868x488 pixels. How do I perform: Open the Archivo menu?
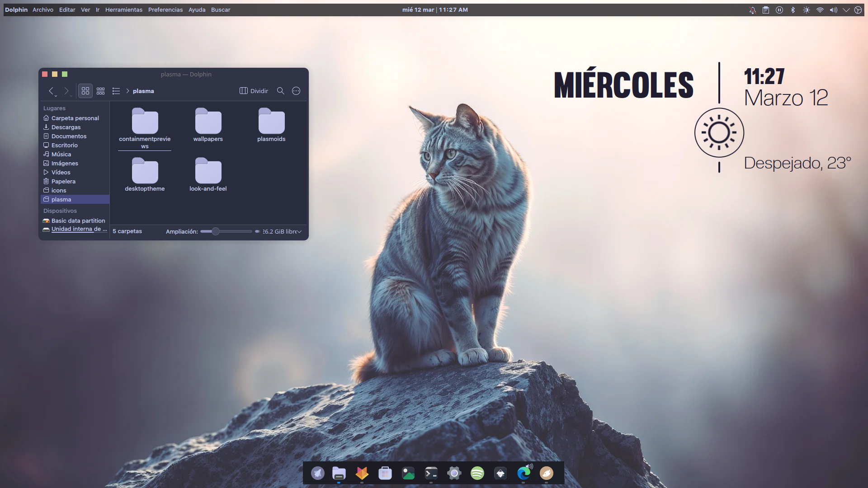[43, 9]
